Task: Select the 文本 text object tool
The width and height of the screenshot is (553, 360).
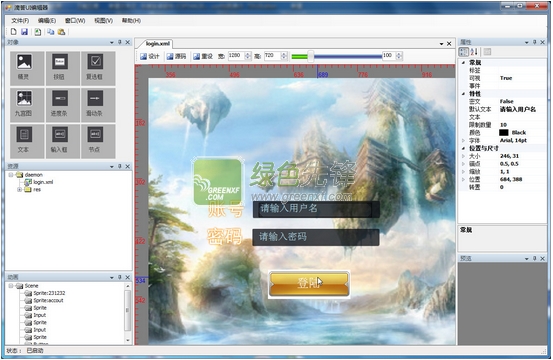Action: 27,141
